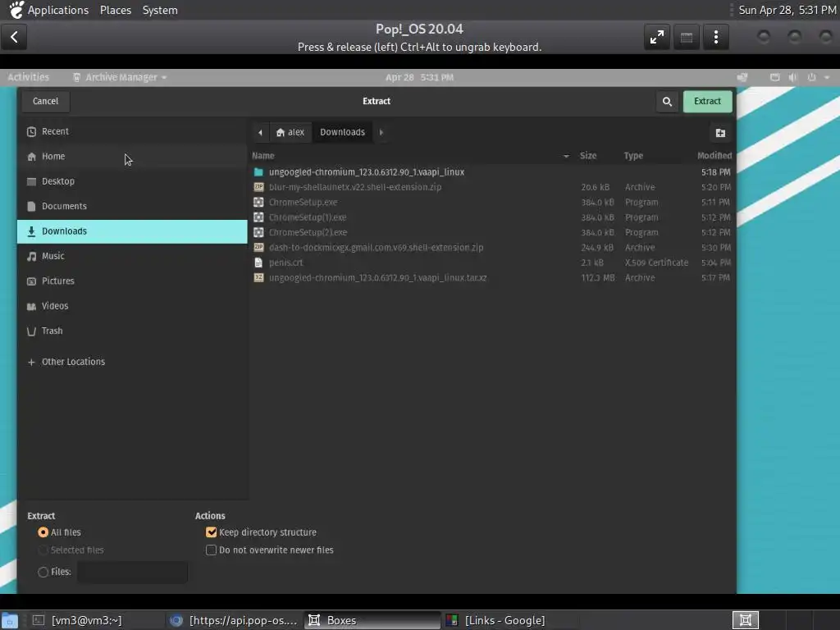The height and width of the screenshot is (630, 840).
Task: Open Applications menu
Action: 58,10
